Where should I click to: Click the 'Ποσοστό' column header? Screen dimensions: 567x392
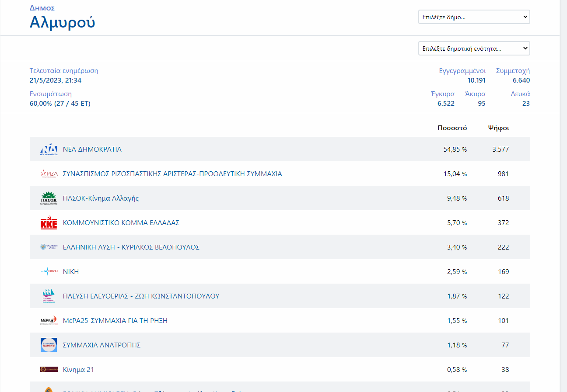click(452, 128)
